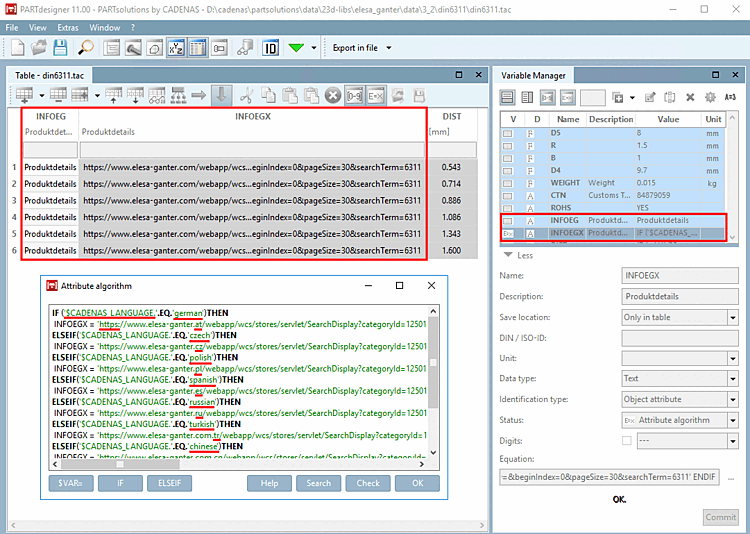The height and width of the screenshot is (534, 750).
Task: Toggle the 0-9 view button in table toolbar
Action: pos(354,96)
